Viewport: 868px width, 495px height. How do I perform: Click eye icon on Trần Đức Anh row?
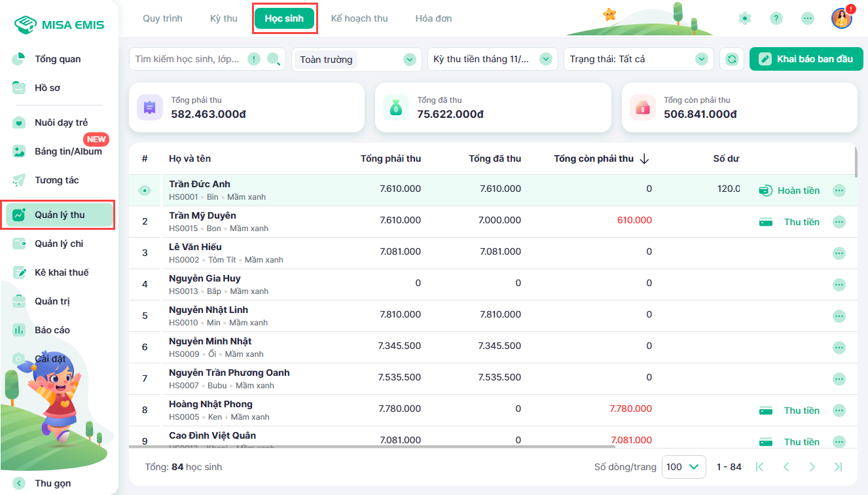(x=145, y=191)
